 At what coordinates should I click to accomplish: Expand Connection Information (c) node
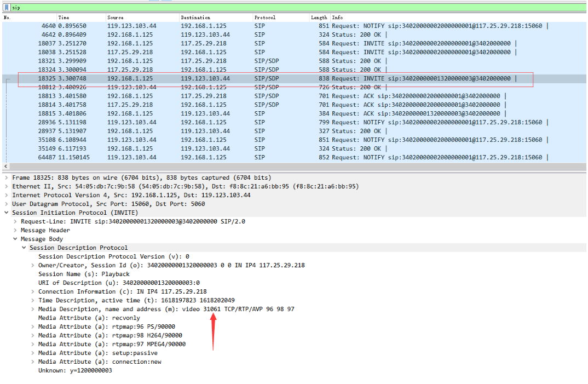click(33, 291)
